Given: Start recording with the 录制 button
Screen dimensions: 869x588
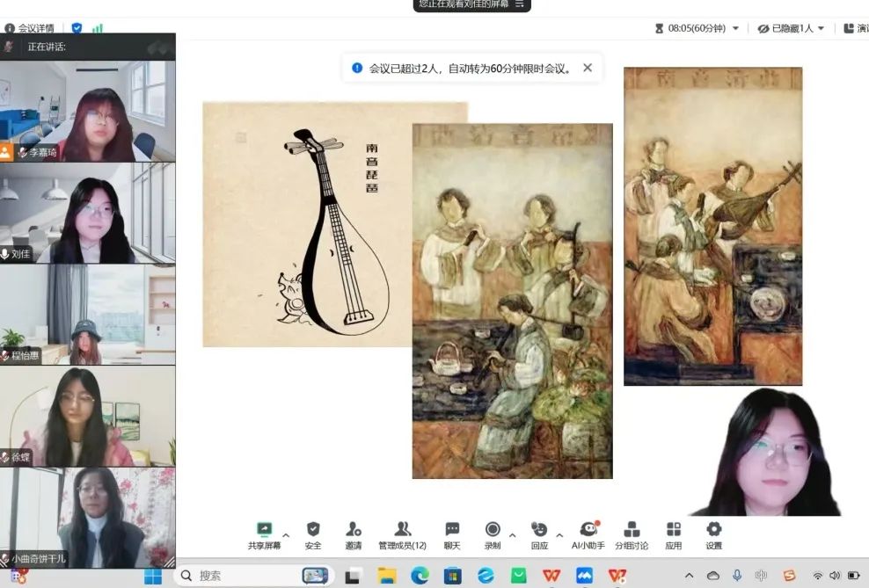Looking at the screenshot, I should (493, 530).
